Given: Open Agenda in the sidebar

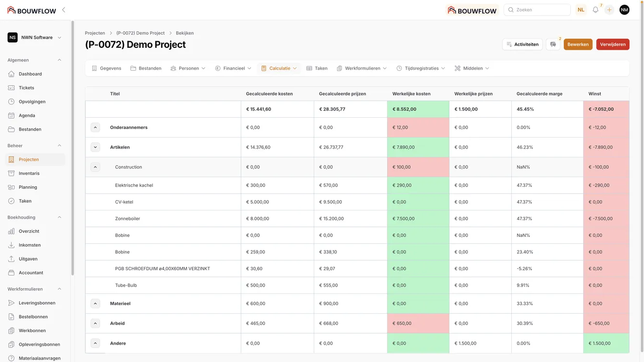Looking at the screenshot, I should (27, 115).
